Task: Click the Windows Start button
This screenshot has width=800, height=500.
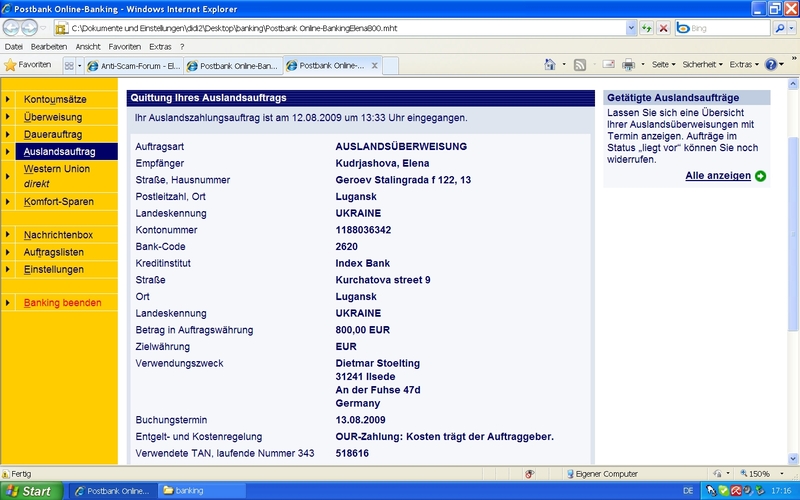Action: click(x=30, y=491)
